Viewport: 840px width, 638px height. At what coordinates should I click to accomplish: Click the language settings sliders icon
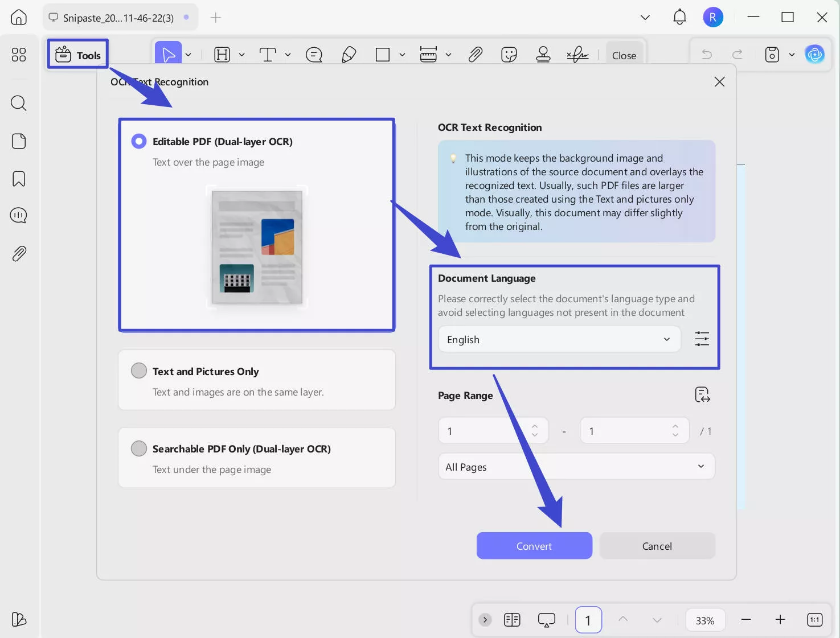coord(702,339)
